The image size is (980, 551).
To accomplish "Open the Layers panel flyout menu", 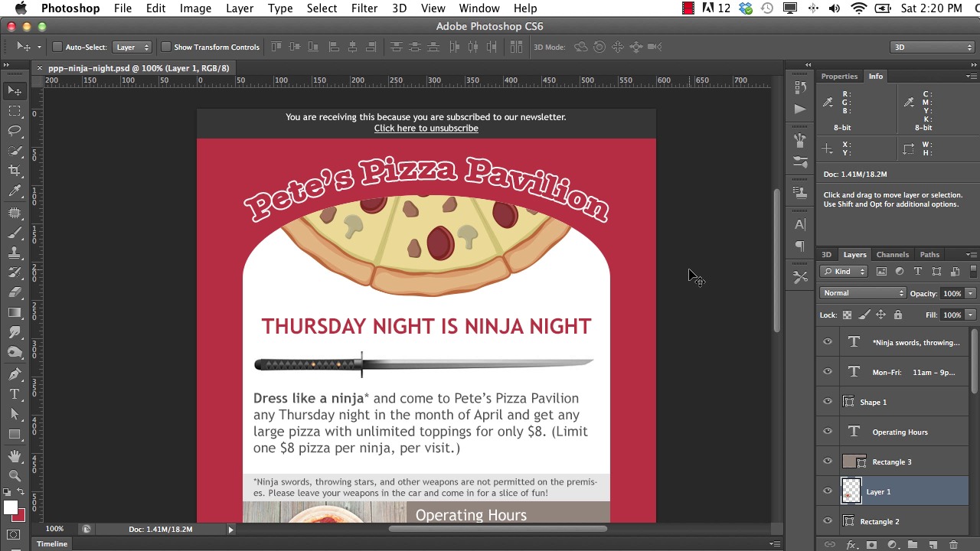I will pos(971,255).
